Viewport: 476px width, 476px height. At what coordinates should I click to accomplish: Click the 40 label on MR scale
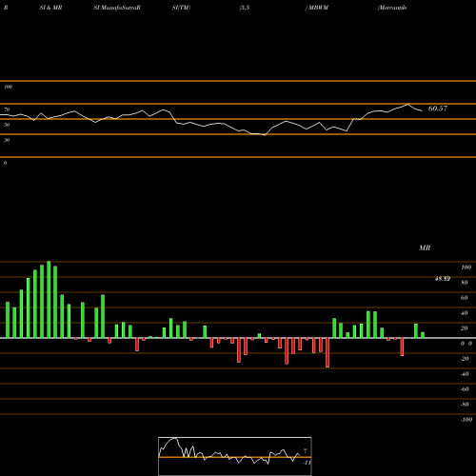[x=465, y=313]
